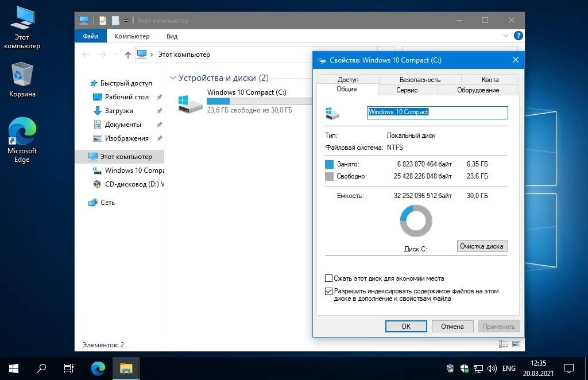Click the disk usage donut chart

pos(416,221)
